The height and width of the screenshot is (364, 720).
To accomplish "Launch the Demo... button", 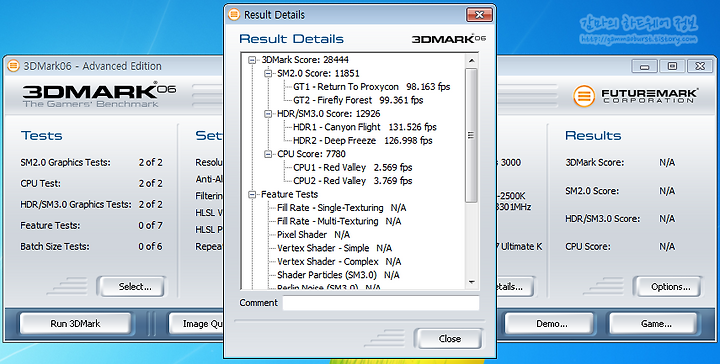I will coord(550,324).
